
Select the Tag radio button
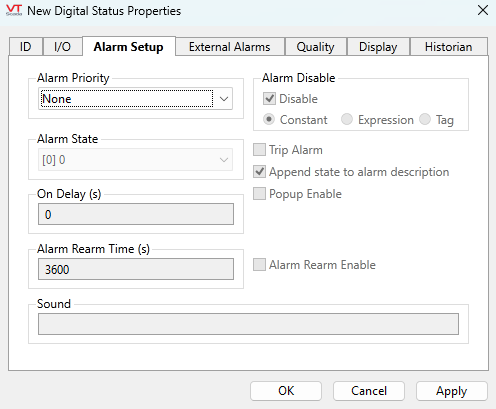click(425, 119)
